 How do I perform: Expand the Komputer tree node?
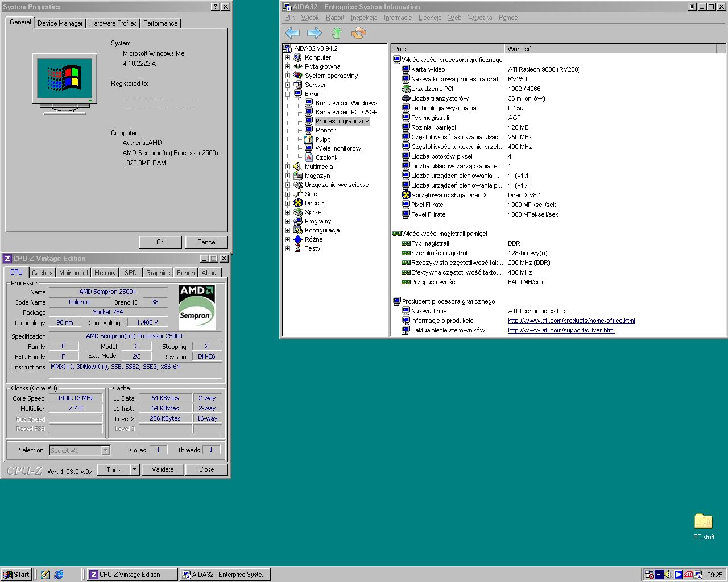pos(288,57)
